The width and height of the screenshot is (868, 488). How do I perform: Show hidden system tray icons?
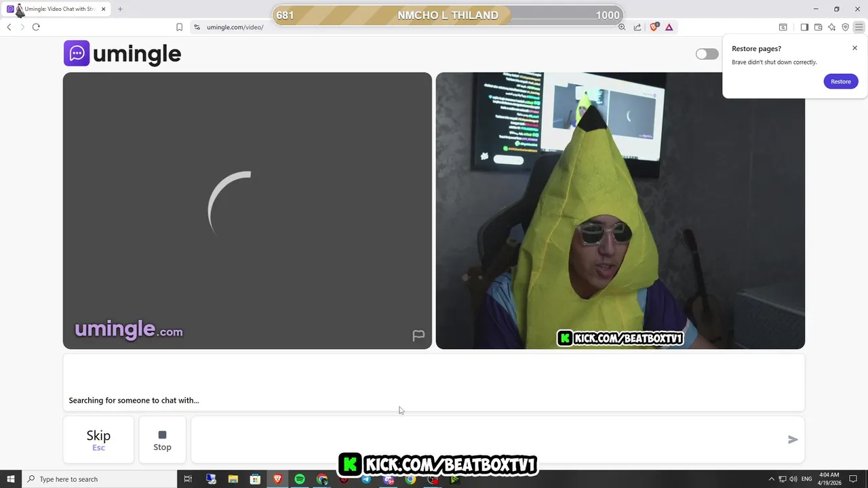coord(771,479)
